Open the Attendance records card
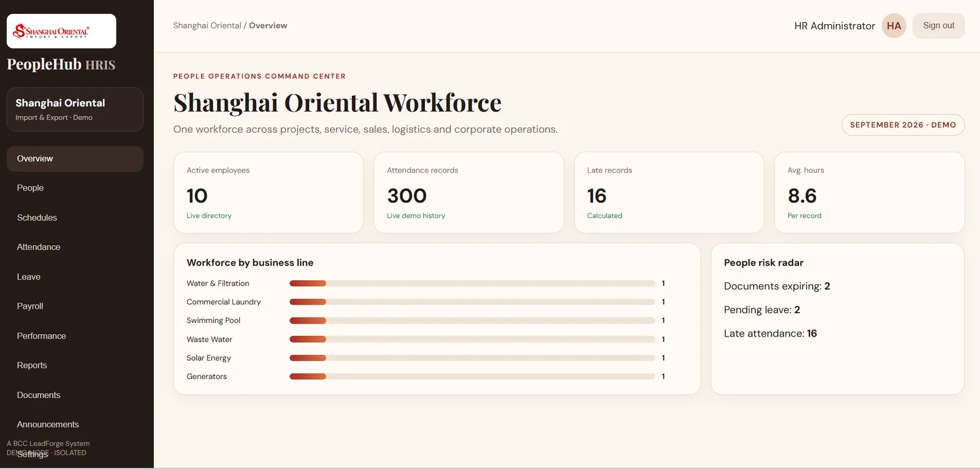The width and height of the screenshot is (980, 469). tap(469, 192)
